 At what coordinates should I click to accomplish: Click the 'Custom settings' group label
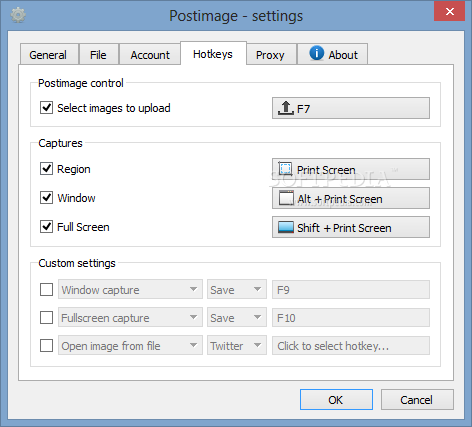[77, 263]
